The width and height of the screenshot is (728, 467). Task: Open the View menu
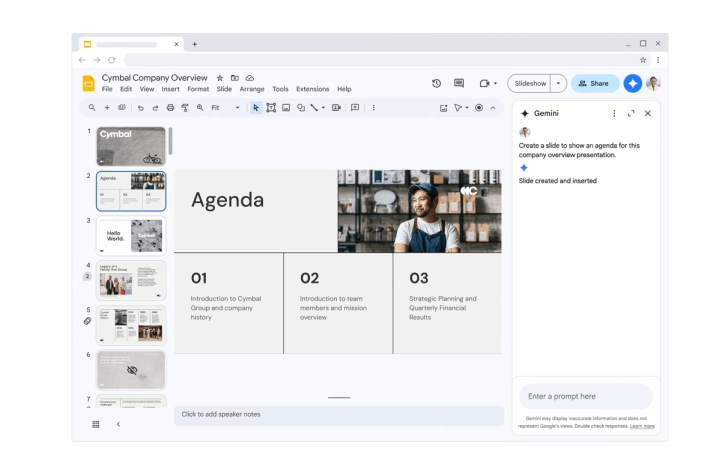[147, 89]
